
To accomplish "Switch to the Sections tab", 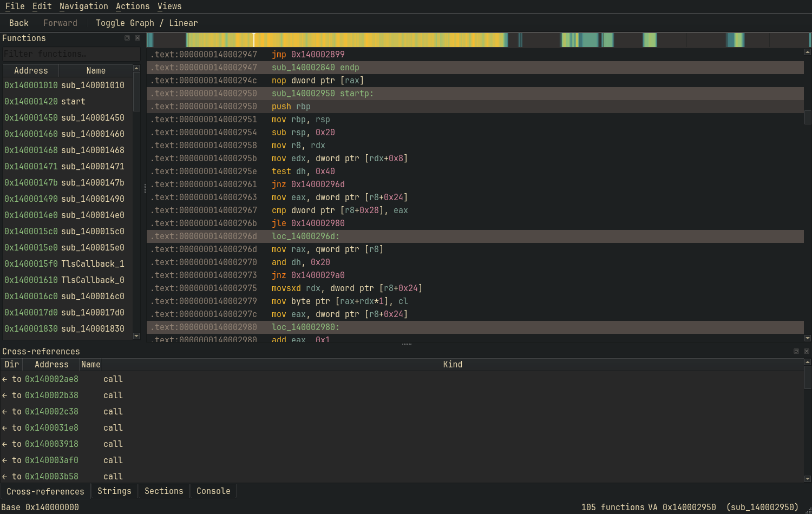I will [164, 491].
